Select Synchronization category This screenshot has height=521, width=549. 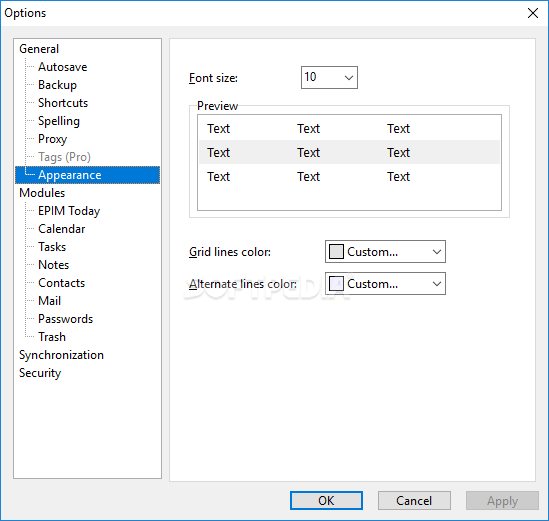[61, 355]
